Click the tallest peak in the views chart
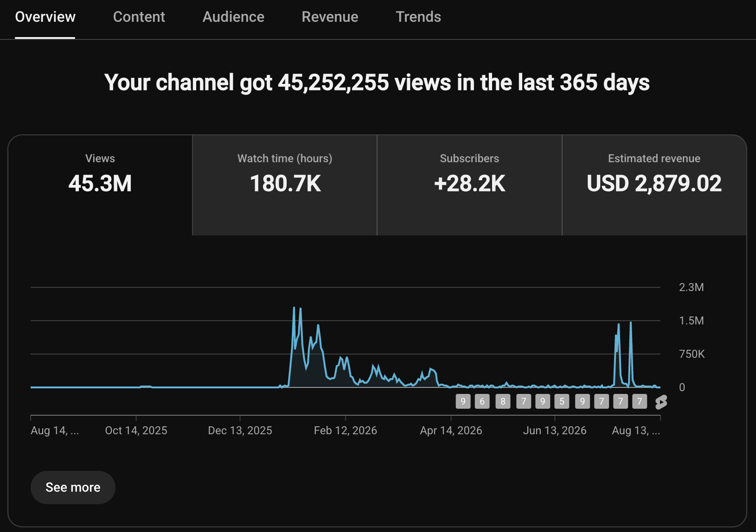Screen dimensions: 756x532 [294, 308]
